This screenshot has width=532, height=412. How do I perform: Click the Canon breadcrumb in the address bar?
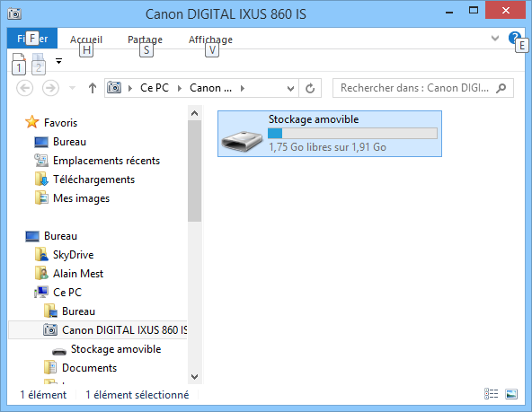(210, 88)
